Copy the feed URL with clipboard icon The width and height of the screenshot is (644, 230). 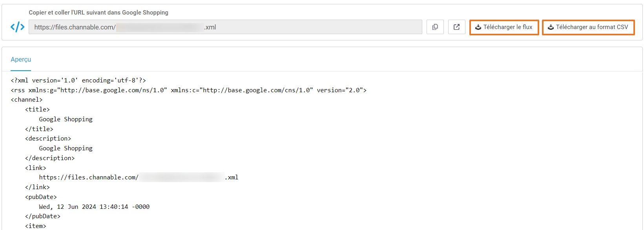(435, 27)
